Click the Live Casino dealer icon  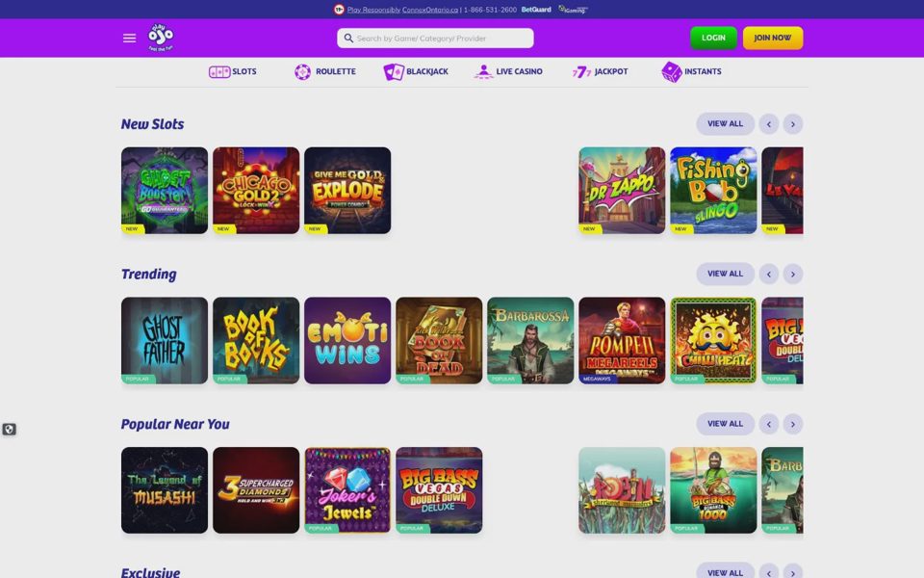click(483, 72)
